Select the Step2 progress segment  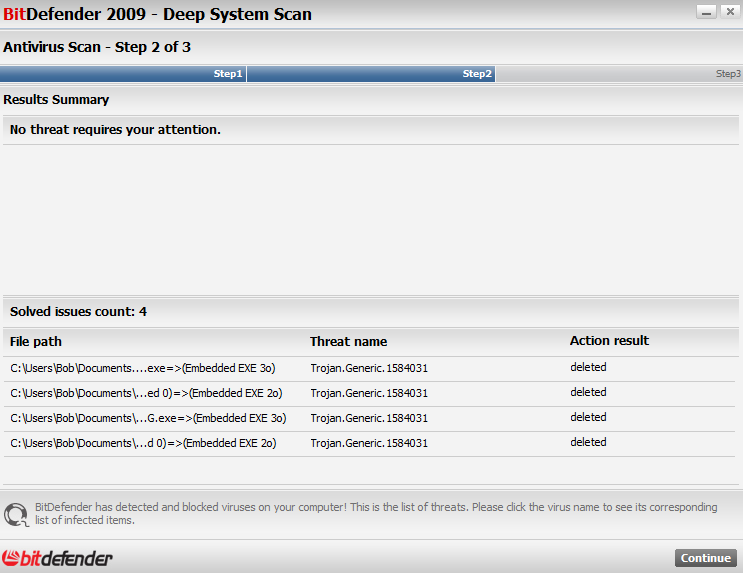point(371,74)
